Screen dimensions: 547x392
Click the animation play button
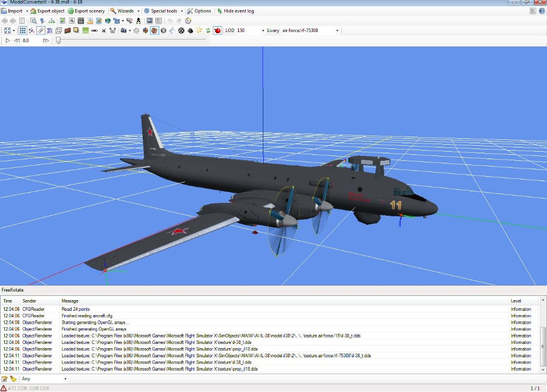coord(7,41)
